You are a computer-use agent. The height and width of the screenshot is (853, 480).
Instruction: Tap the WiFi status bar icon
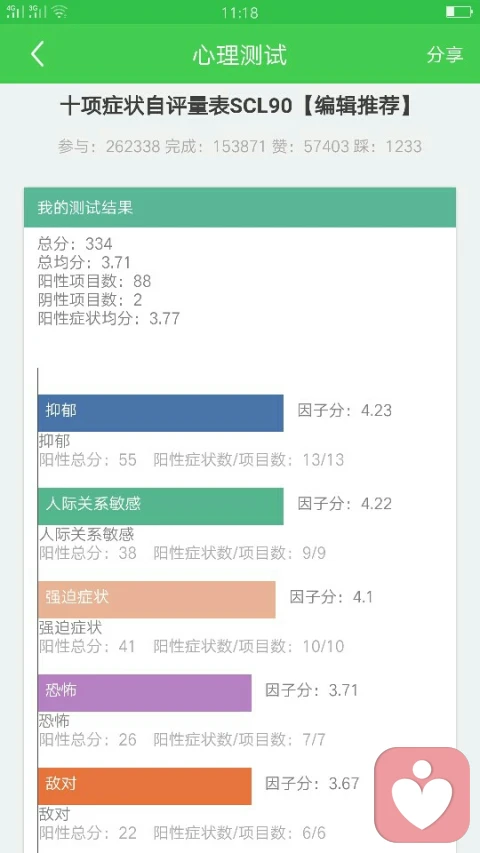(x=60, y=12)
